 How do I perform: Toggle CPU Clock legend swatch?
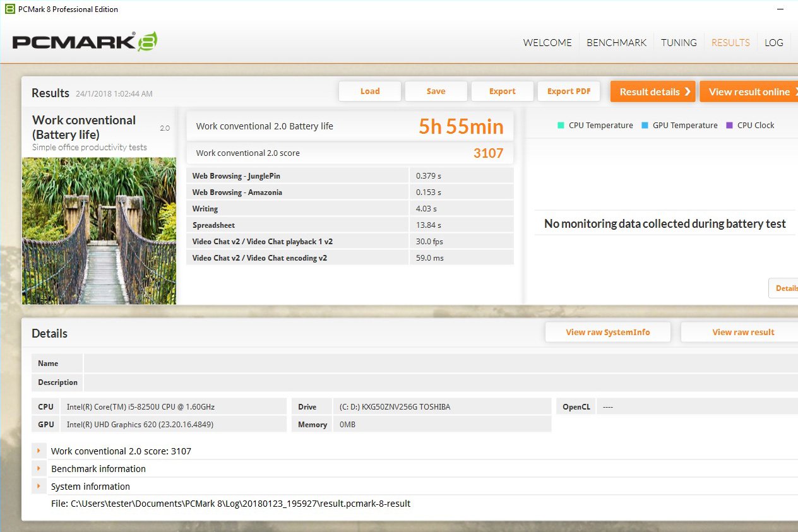pyautogui.click(x=730, y=125)
